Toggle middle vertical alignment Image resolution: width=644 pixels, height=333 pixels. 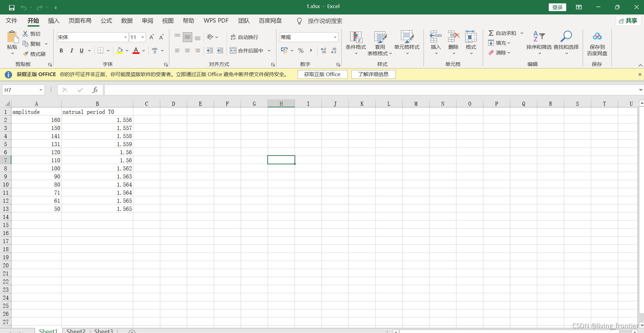coord(188,37)
